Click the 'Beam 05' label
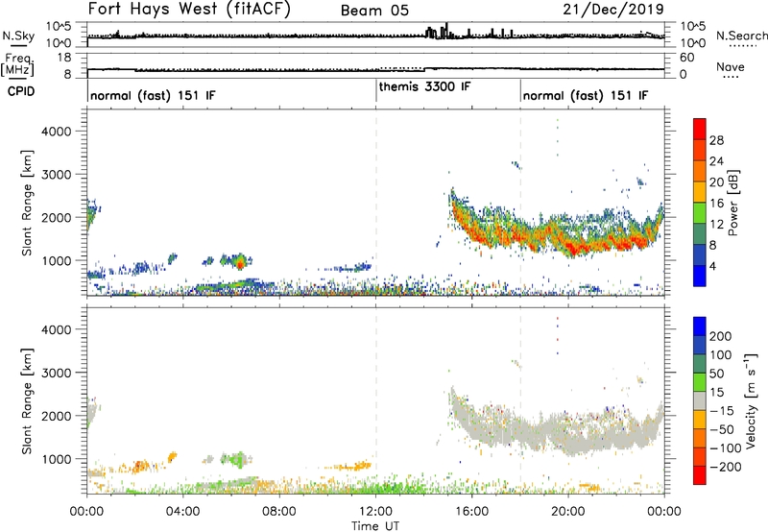Screen dimensions: 768x532 374,11
